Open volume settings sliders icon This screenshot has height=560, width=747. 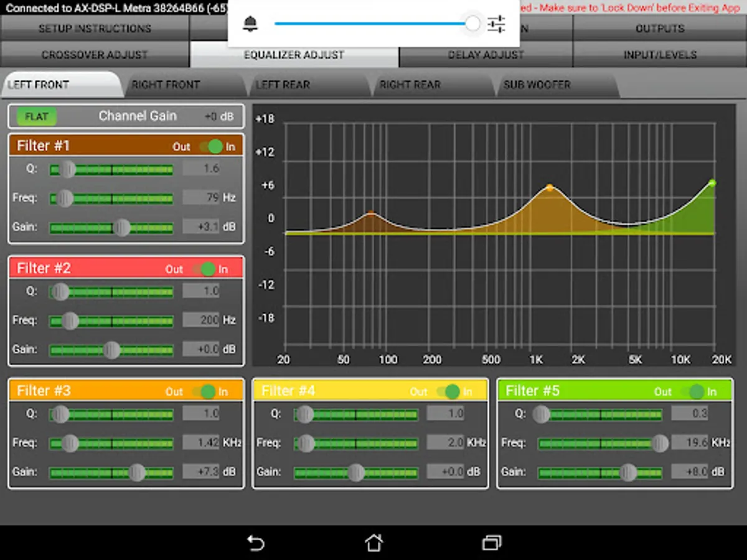[x=496, y=24]
